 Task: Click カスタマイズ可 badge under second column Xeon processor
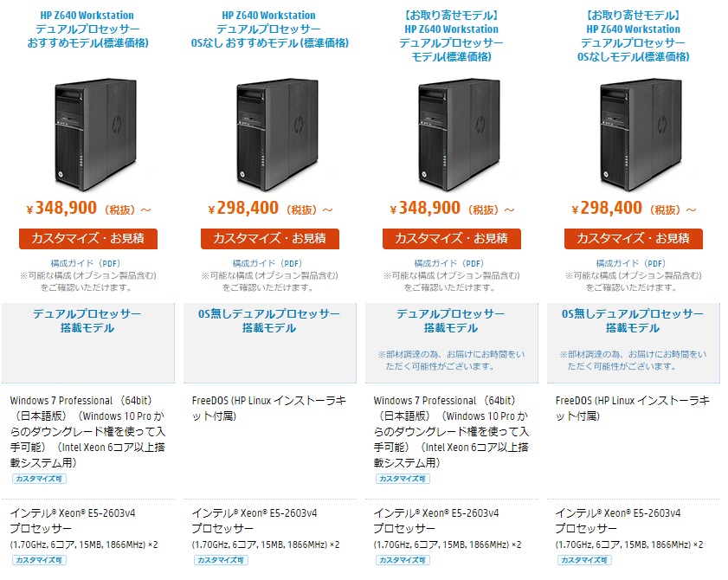point(221,560)
